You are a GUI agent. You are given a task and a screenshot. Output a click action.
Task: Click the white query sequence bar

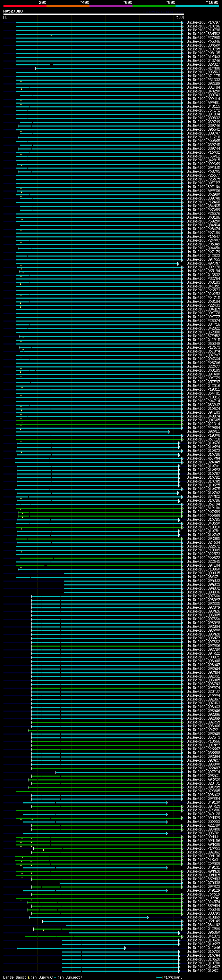click(93, 14)
